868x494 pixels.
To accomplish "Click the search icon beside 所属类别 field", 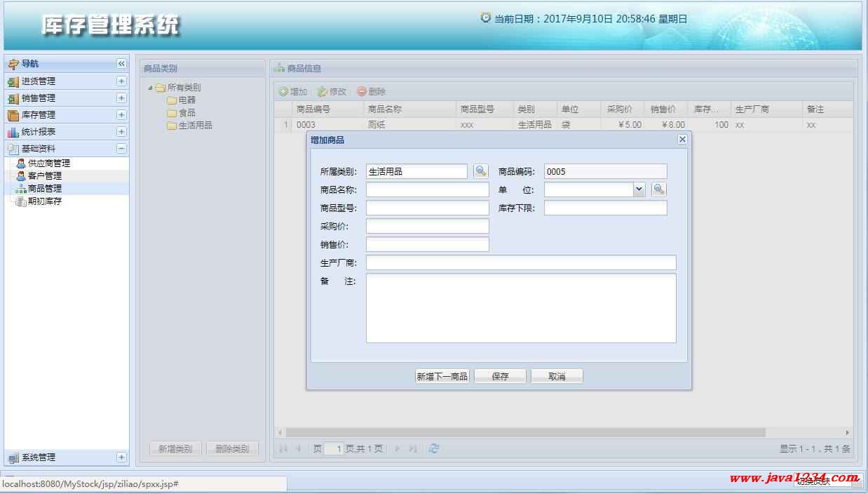I will point(480,171).
